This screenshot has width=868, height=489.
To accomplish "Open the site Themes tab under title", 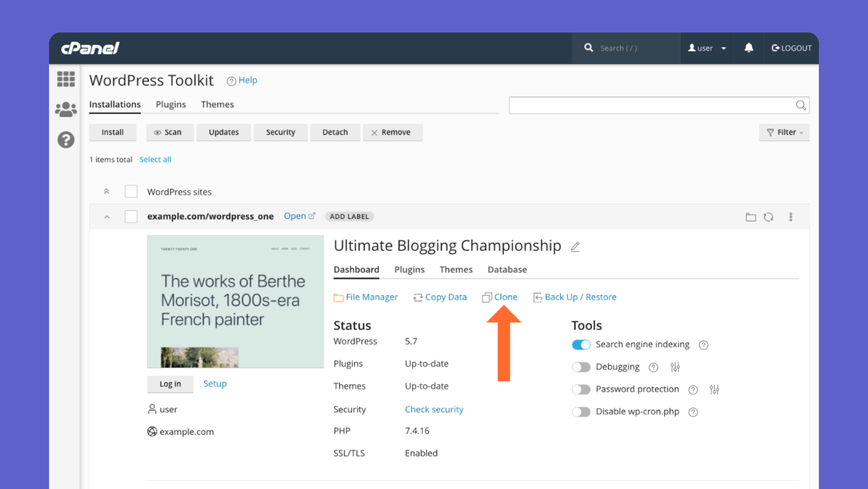I will tap(456, 270).
